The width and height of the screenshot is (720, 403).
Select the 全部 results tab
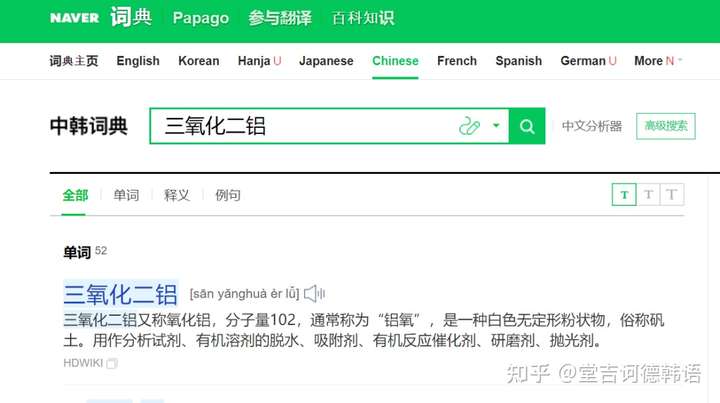(x=75, y=195)
